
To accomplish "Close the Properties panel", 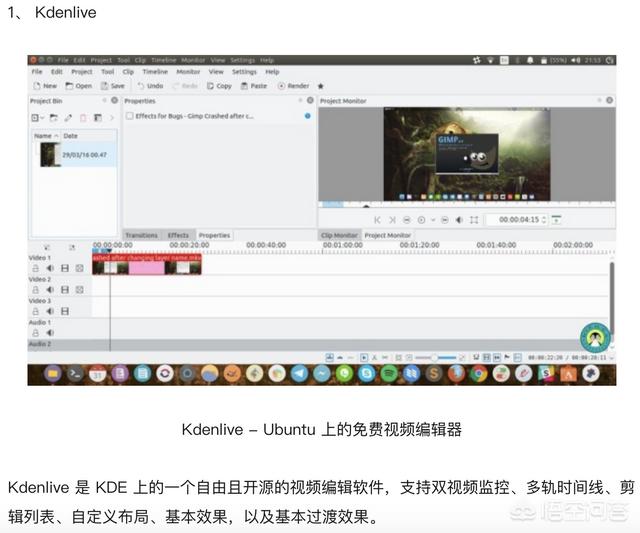I will click(310, 100).
